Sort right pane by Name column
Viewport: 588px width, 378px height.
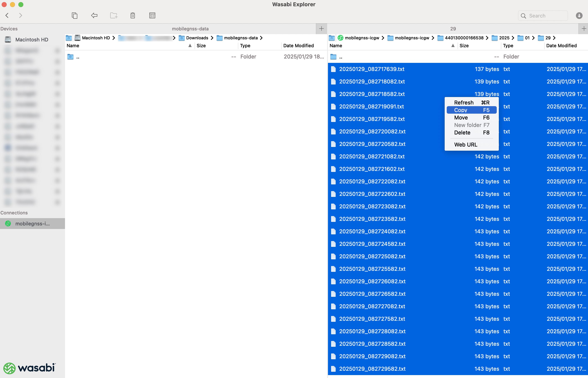coord(393,46)
